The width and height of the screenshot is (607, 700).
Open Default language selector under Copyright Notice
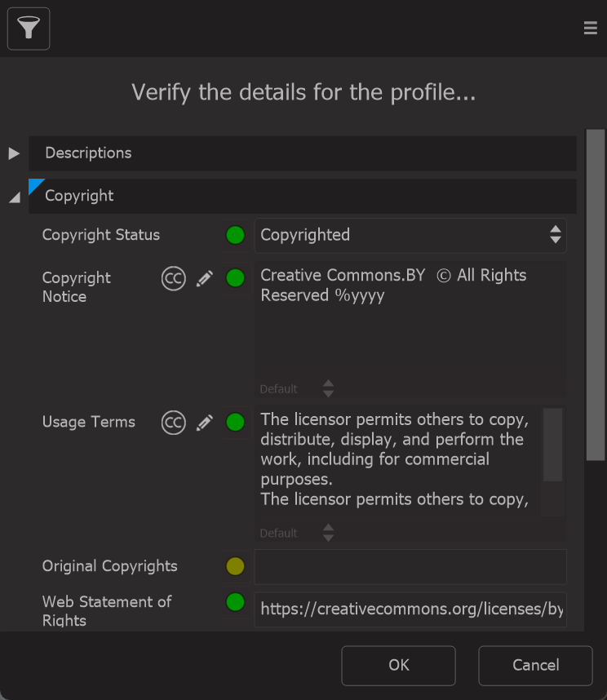pos(297,389)
